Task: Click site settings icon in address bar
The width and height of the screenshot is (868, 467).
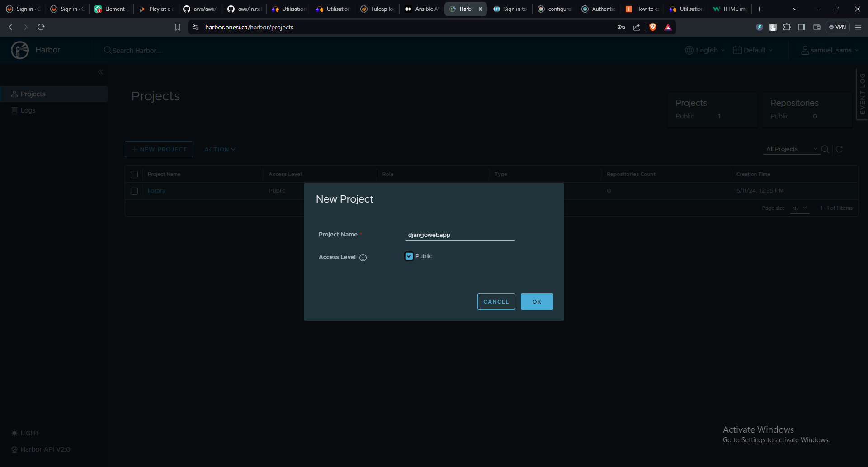Action: tap(195, 27)
